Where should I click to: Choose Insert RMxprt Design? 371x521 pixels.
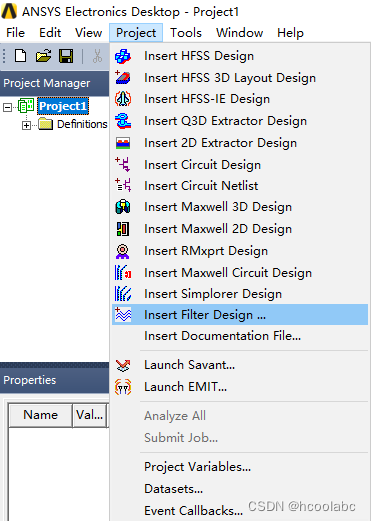240,251
